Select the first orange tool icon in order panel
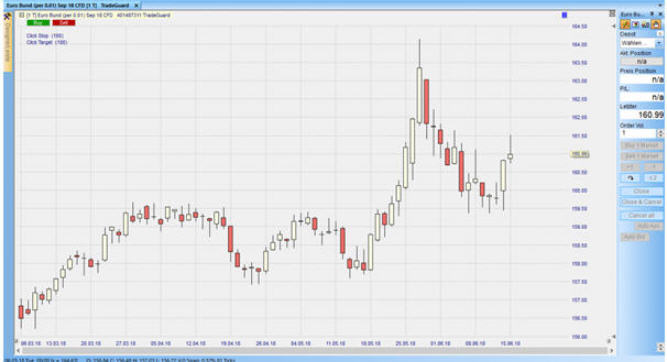Image resolution: width=667 pixels, height=362 pixels. 625,25
